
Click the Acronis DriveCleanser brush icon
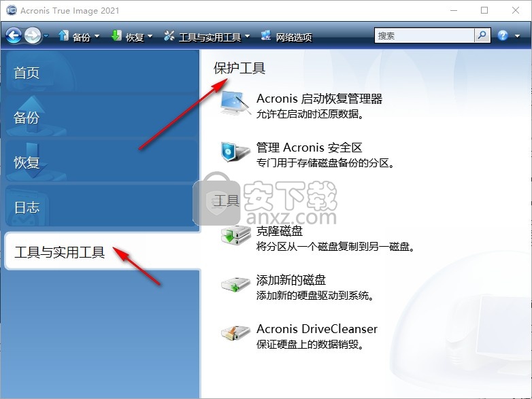pos(235,332)
